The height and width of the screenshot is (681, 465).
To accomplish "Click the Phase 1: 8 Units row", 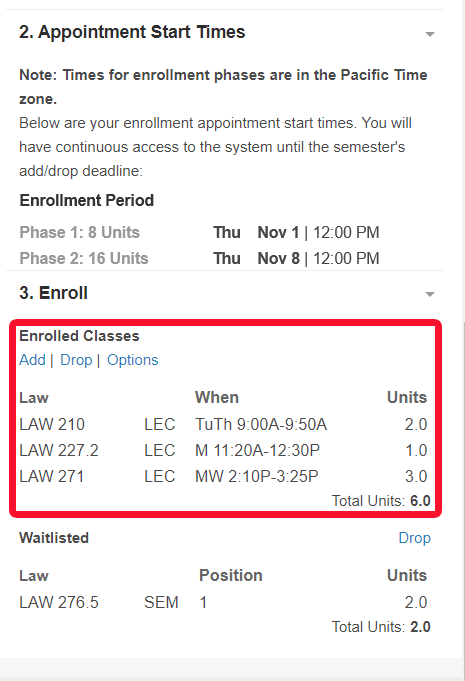I will tap(199, 232).
